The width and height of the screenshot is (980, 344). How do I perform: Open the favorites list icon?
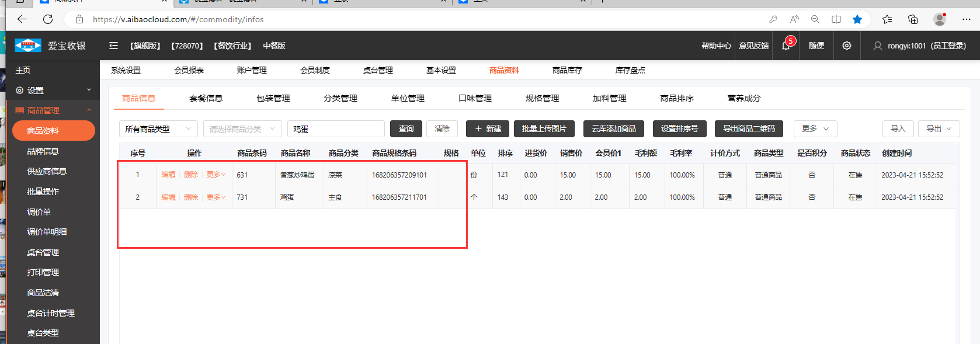pos(887,19)
